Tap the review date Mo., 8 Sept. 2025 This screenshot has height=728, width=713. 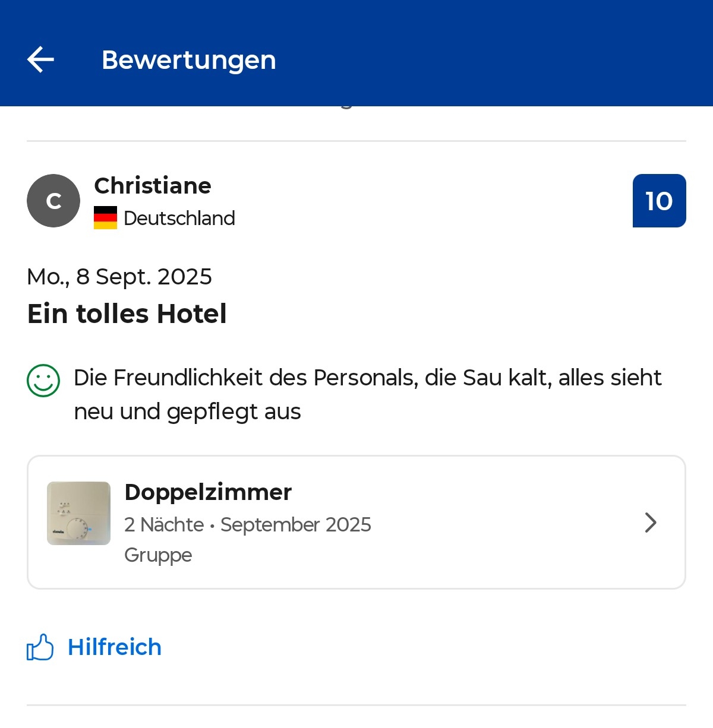(x=119, y=277)
